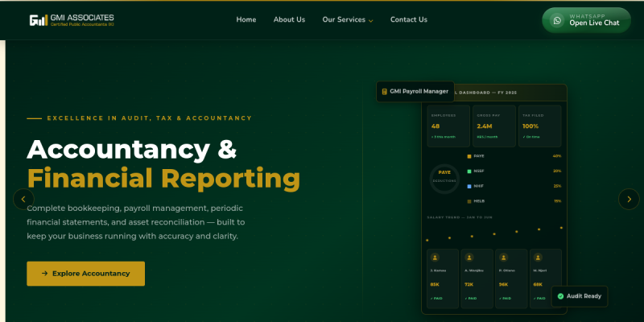Click the GMI Payroll Manager calculator icon

pyautogui.click(x=385, y=91)
